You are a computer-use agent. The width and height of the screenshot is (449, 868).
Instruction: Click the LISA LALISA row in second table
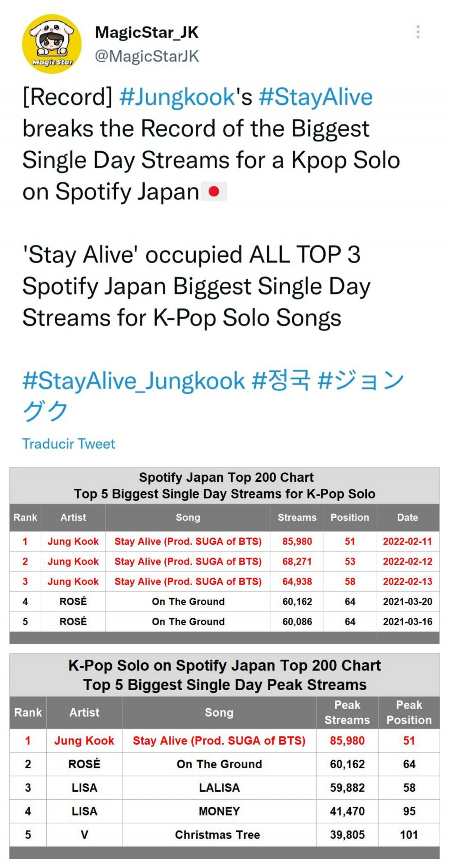[x=224, y=788]
